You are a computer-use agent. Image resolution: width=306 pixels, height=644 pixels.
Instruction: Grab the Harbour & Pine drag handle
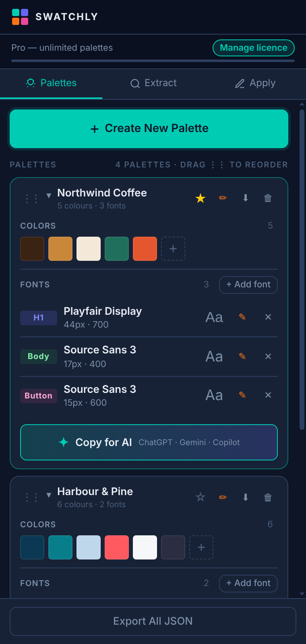coord(31,497)
